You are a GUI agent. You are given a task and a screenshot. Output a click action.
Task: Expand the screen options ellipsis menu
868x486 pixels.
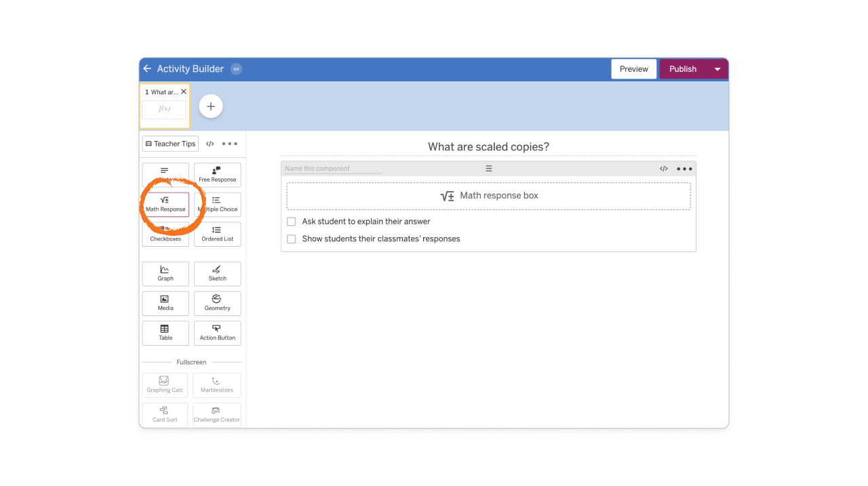tap(229, 143)
